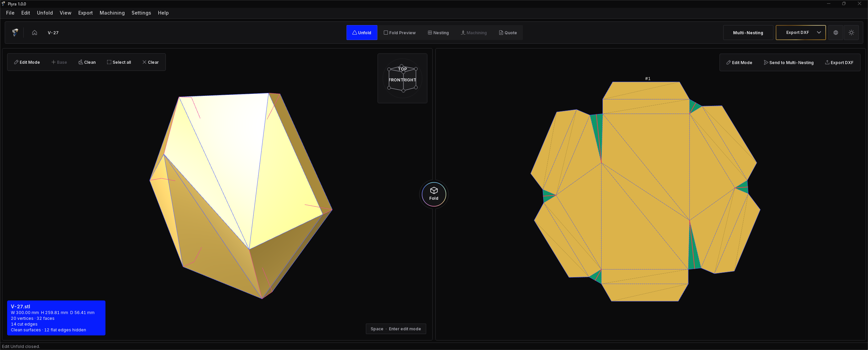This screenshot has width=868, height=350.
Task: Open the Machining menu
Action: click(112, 13)
